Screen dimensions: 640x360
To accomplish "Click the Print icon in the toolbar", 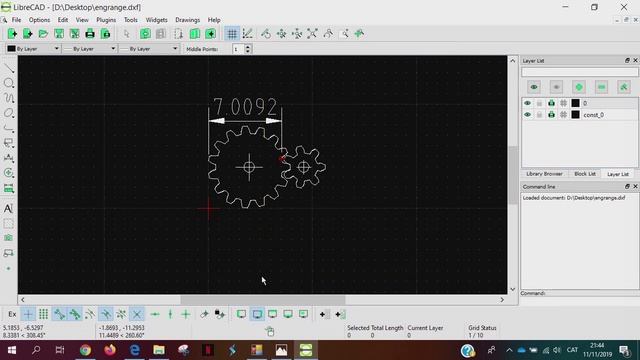I will (x=90, y=34).
